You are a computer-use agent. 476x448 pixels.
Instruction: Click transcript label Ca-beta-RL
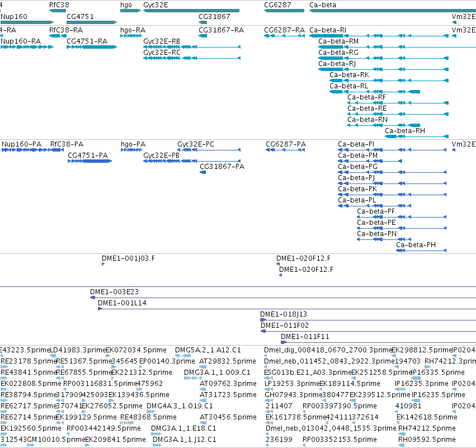(x=349, y=86)
